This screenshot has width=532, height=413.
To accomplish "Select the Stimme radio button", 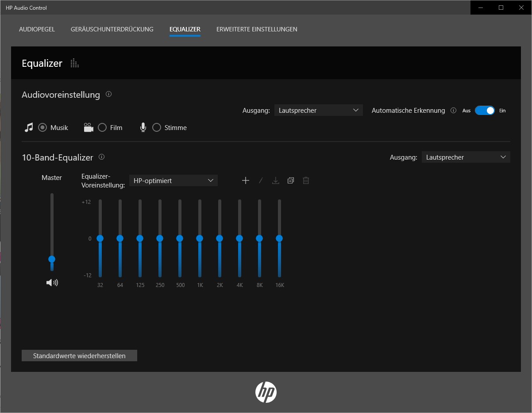I will [157, 127].
